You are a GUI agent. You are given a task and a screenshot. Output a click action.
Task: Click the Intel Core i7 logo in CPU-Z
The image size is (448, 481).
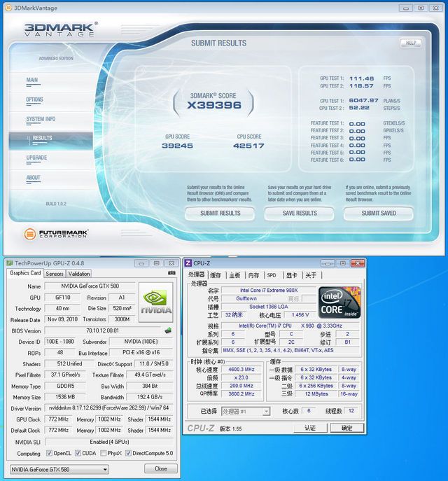click(339, 302)
